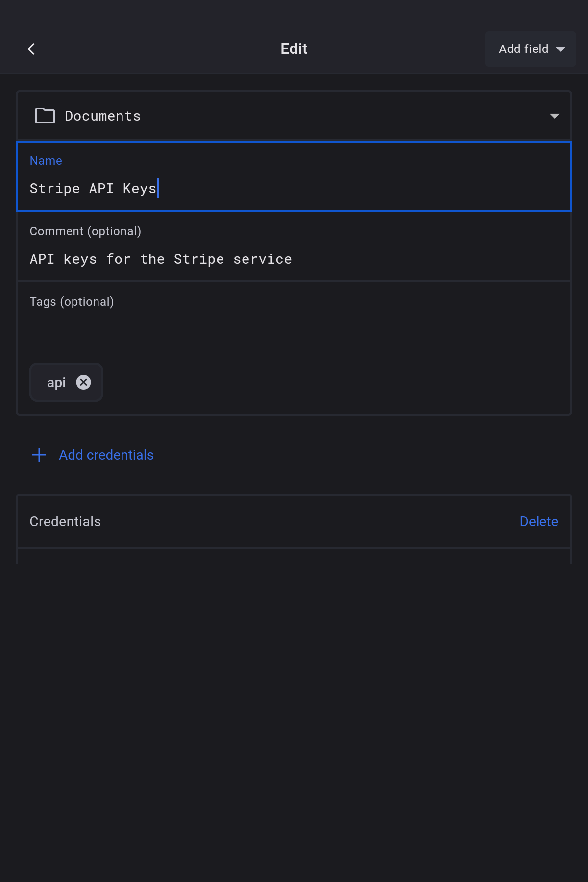Click the plus icon for adding credentials

39,455
